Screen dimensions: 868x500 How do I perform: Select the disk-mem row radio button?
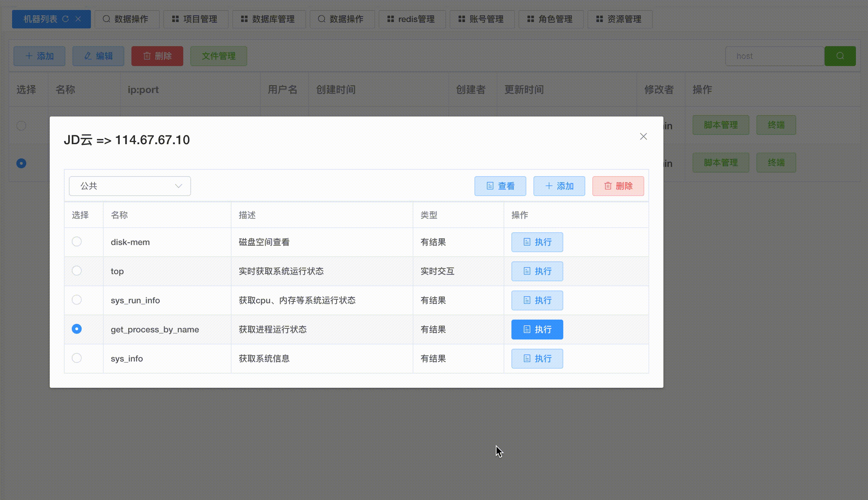(x=76, y=241)
